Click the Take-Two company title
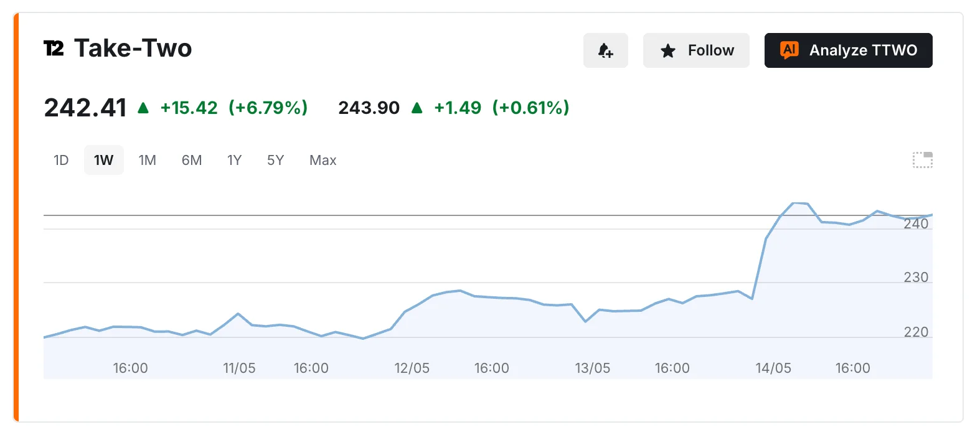Image resolution: width=980 pixels, height=432 pixels. tap(133, 49)
